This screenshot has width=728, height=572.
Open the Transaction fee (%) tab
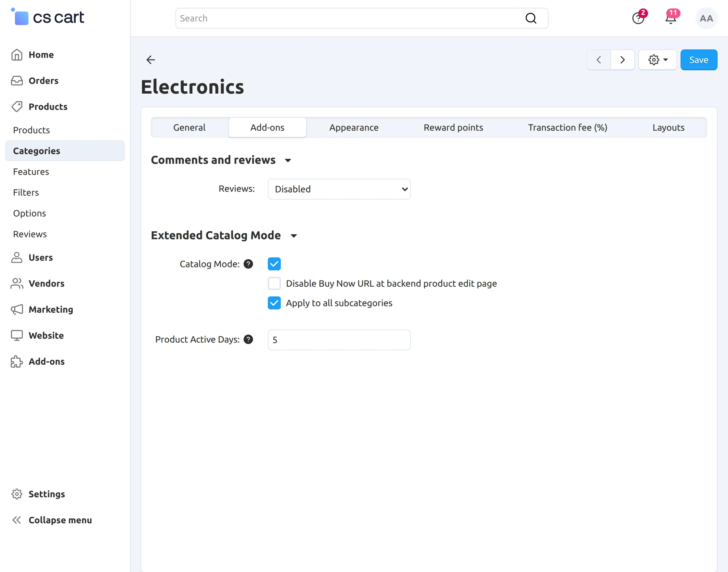click(x=567, y=127)
